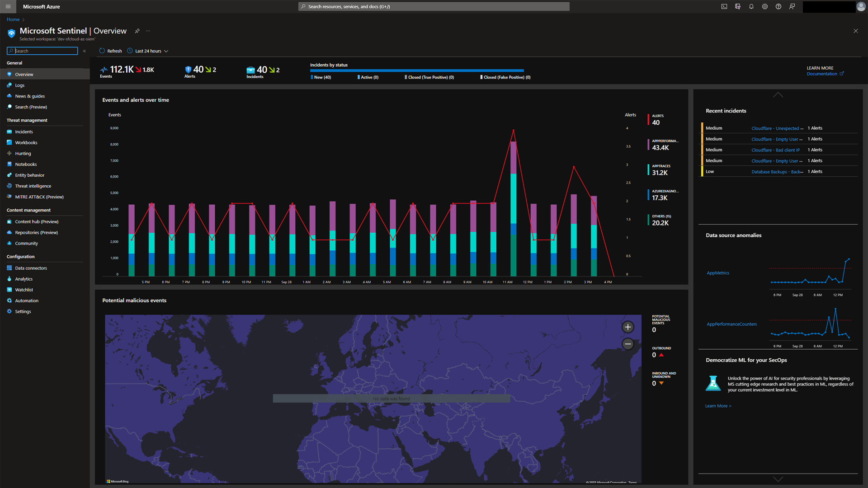Pin the Sentinel Overview page
This screenshot has height=488, width=868.
137,31
